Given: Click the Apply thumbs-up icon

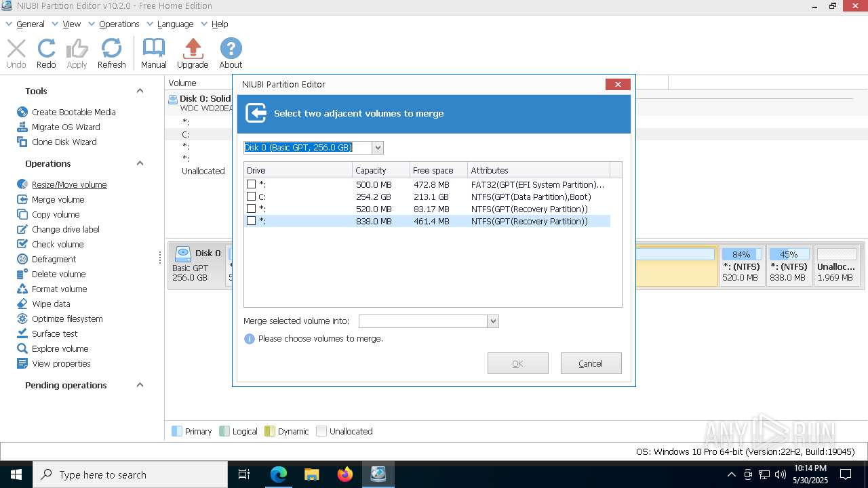Looking at the screenshot, I should [77, 49].
